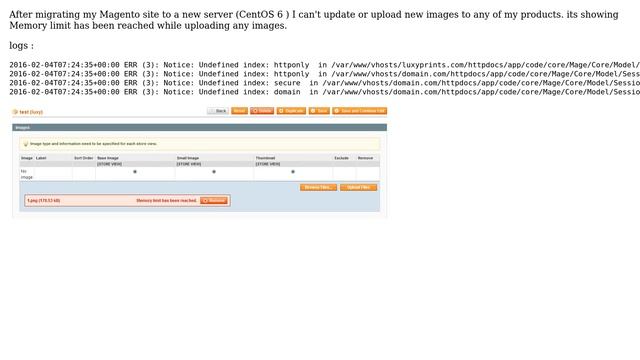Click the 'Undefined index: secure' log line

(x=324, y=83)
